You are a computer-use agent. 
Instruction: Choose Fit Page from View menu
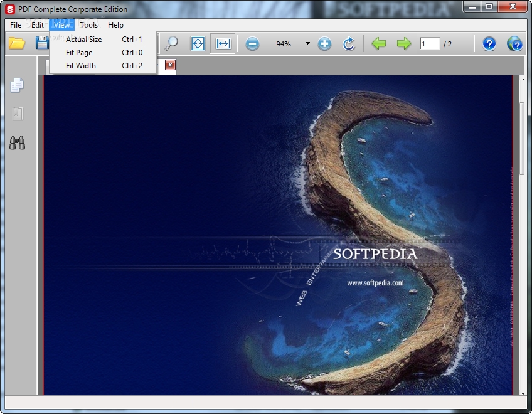[103, 53]
